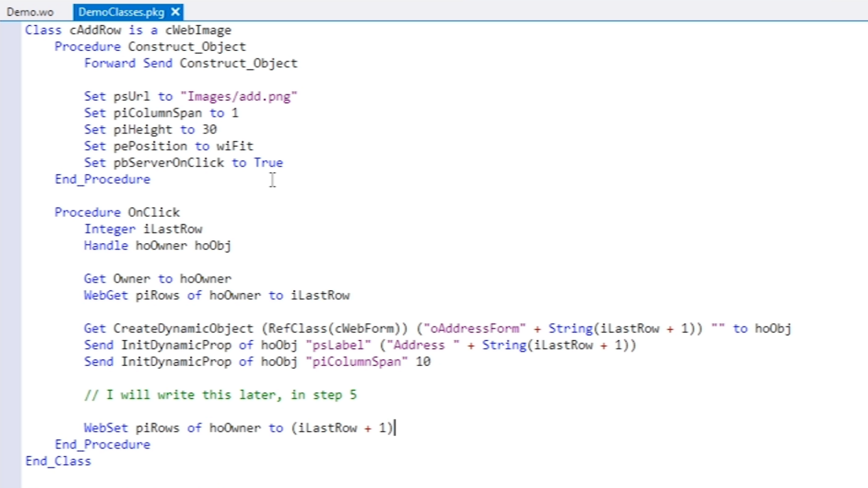The image size is (868, 488).
Task: Switch to the Demo.wo tab
Action: [x=30, y=12]
